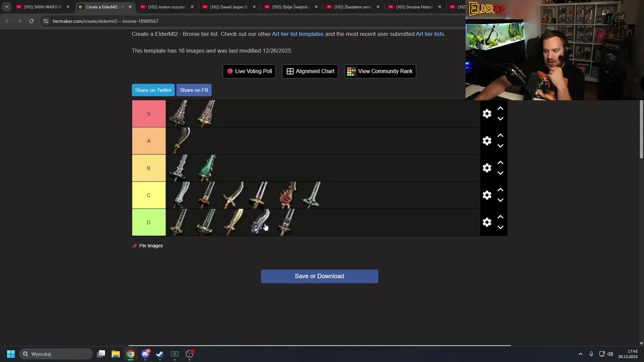Open Art tier list templates link
This screenshot has height=362, width=644.
[x=298, y=34]
